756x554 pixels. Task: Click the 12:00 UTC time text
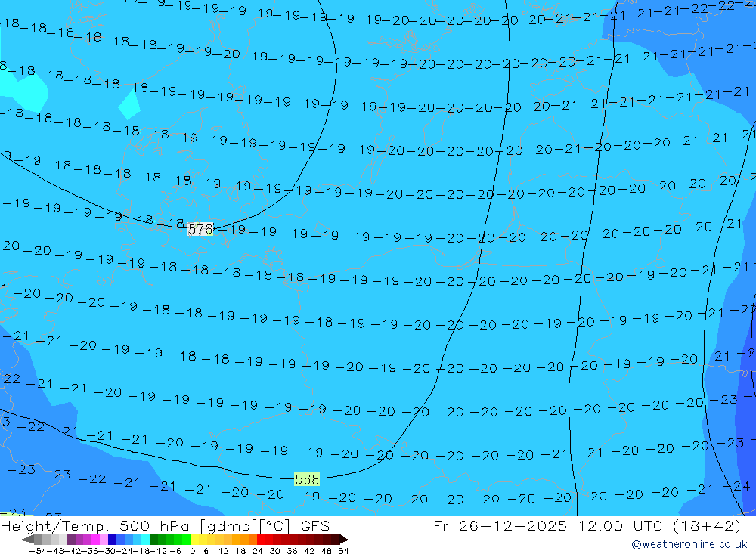(x=622, y=525)
